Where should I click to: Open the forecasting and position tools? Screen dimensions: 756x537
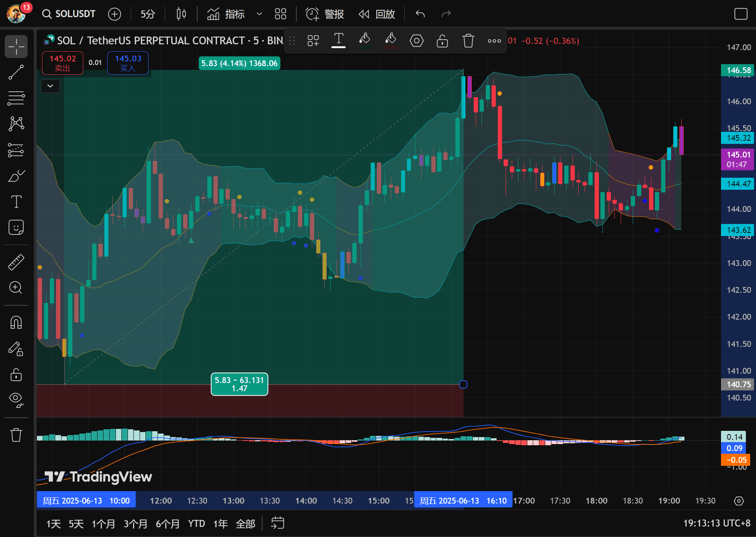(x=16, y=150)
